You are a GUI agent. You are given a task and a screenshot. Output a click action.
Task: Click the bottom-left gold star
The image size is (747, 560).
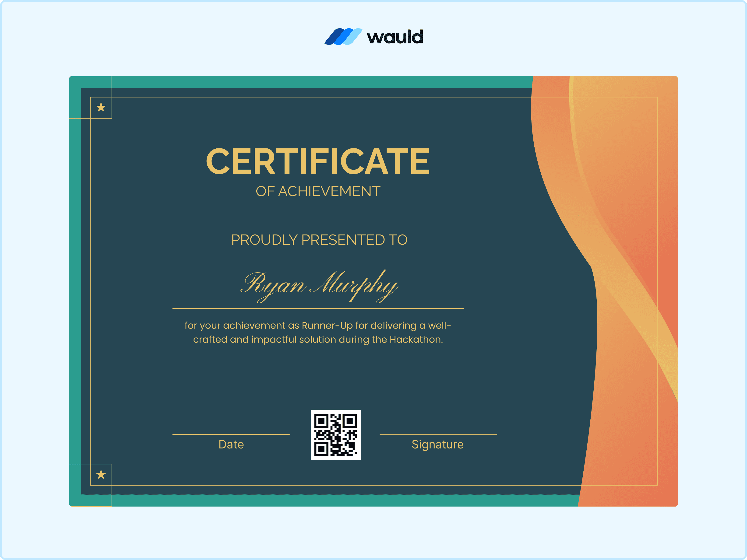pyautogui.click(x=101, y=475)
